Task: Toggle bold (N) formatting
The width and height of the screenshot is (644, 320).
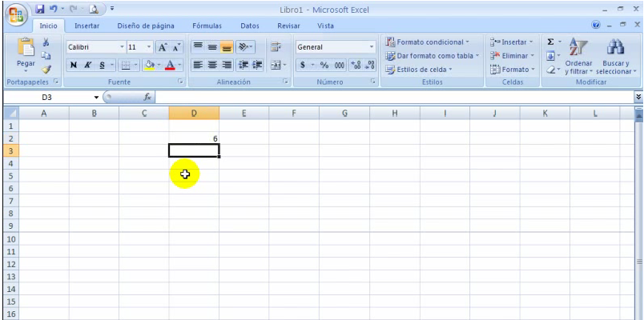Action: 74,65
